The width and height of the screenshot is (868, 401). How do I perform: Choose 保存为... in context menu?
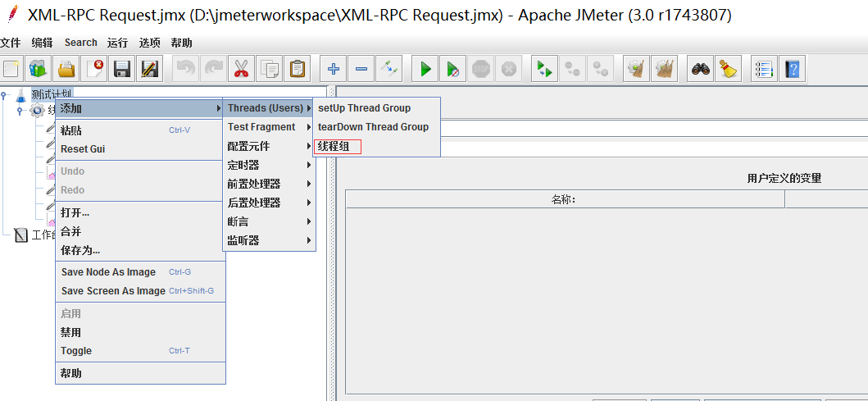click(140, 250)
